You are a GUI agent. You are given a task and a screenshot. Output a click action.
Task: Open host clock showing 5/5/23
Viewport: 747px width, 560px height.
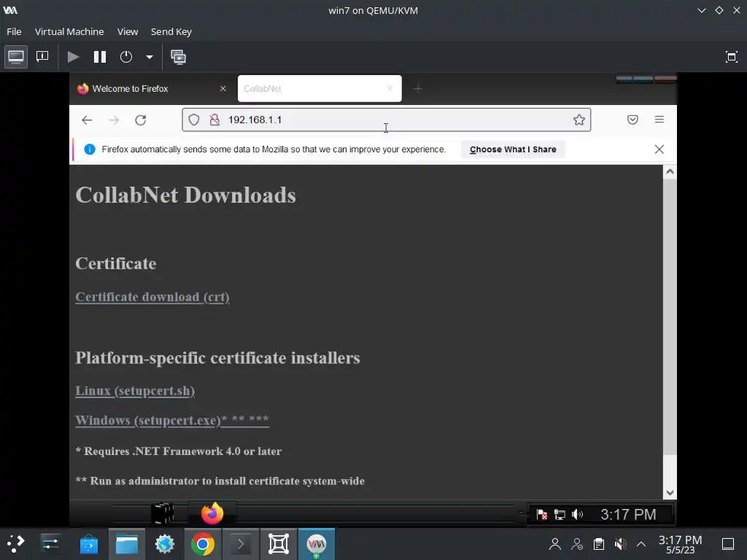681,544
